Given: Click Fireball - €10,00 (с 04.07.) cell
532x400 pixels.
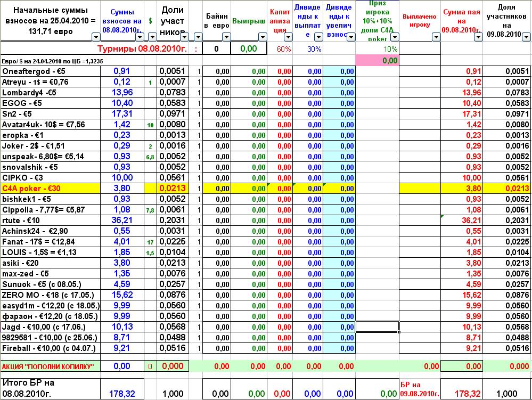Looking at the screenshot, I should tap(51, 348).
